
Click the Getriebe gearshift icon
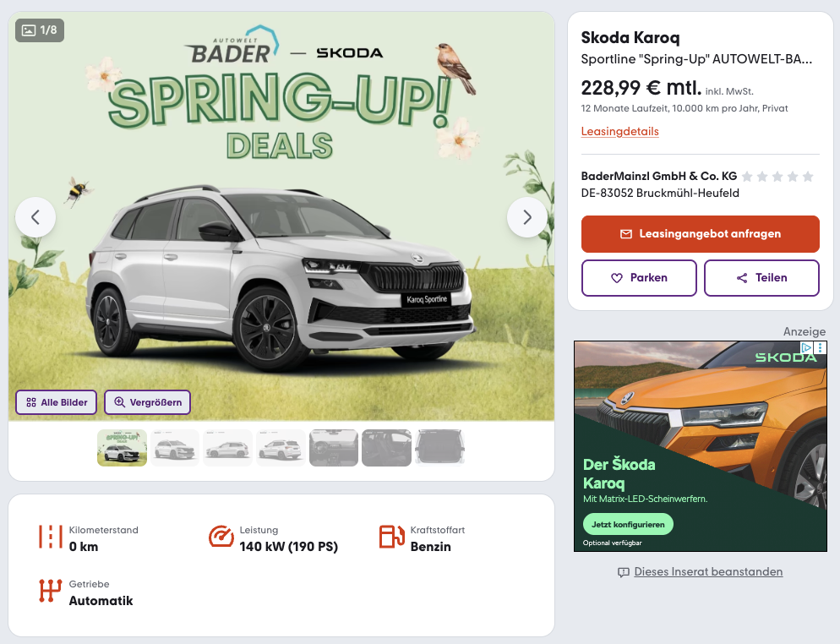coord(51,592)
